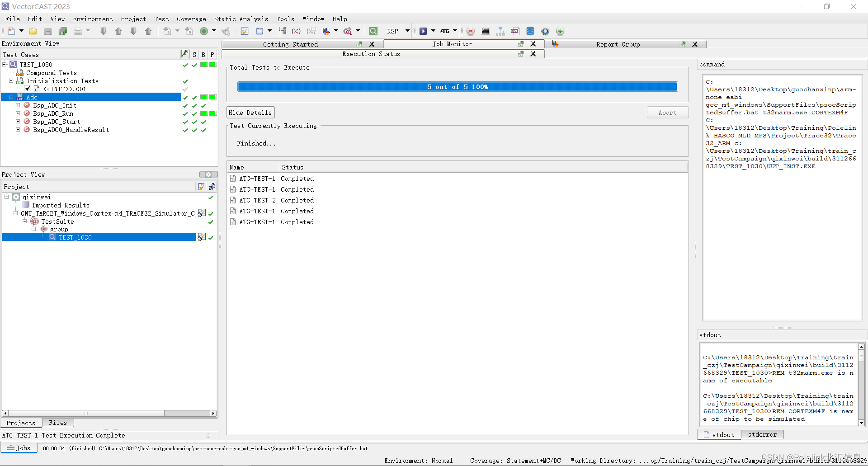This screenshot has width=868, height=466.
Task: Select the group node in Project tree
Action: click(x=59, y=230)
